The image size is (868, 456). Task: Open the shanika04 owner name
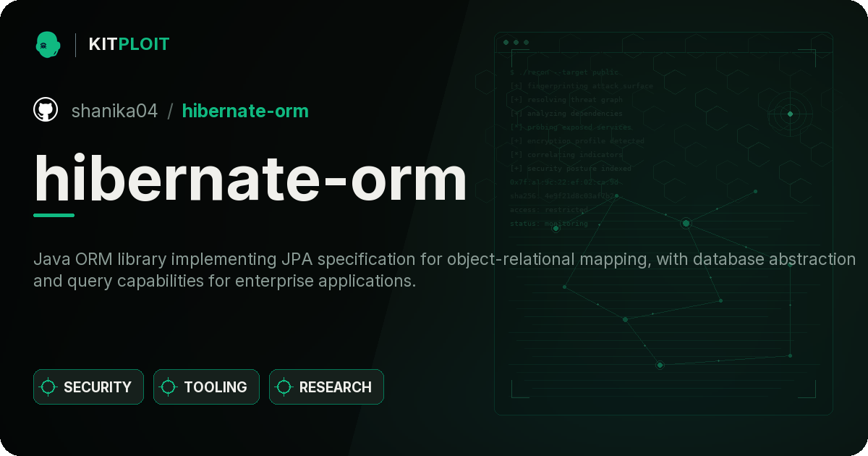(114, 111)
